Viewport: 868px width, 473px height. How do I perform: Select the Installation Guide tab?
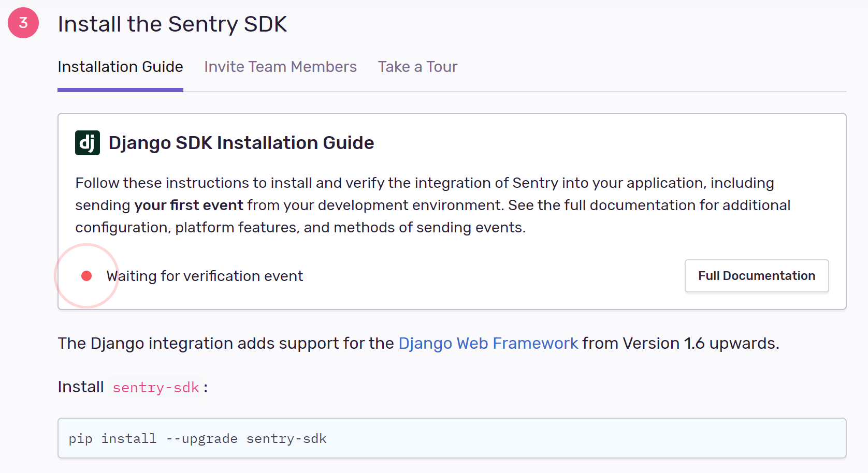[x=120, y=67]
